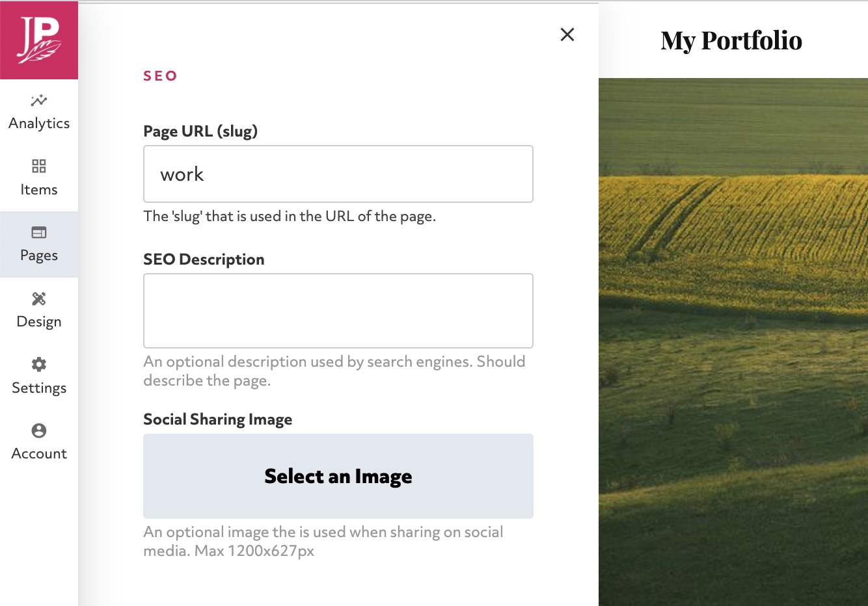Click the My Portfolio heading in preview

731,40
